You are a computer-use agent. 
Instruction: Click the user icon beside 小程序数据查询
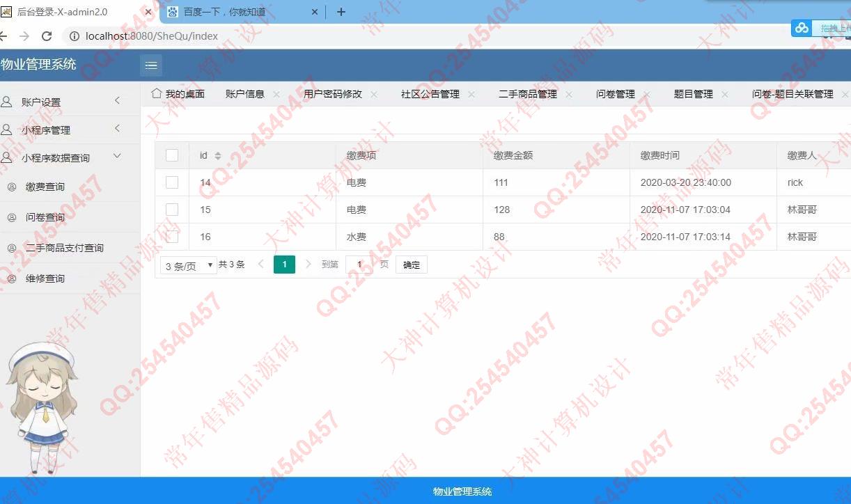(7, 157)
